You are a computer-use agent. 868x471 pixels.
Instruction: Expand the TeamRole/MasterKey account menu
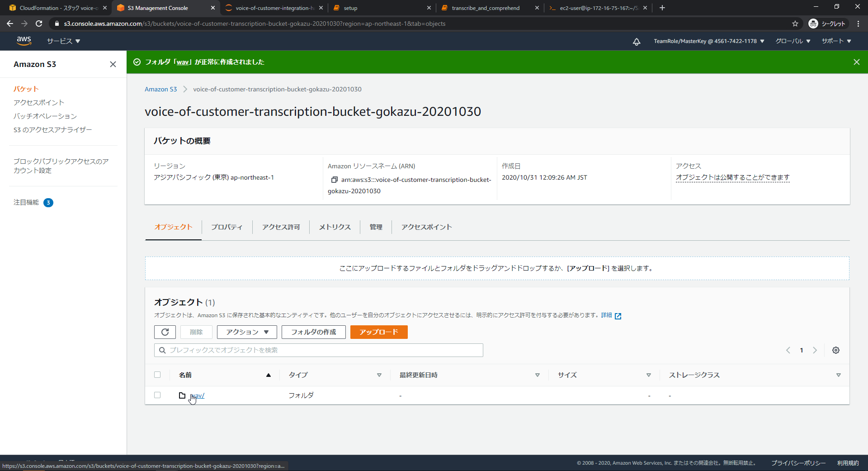coord(709,41)
